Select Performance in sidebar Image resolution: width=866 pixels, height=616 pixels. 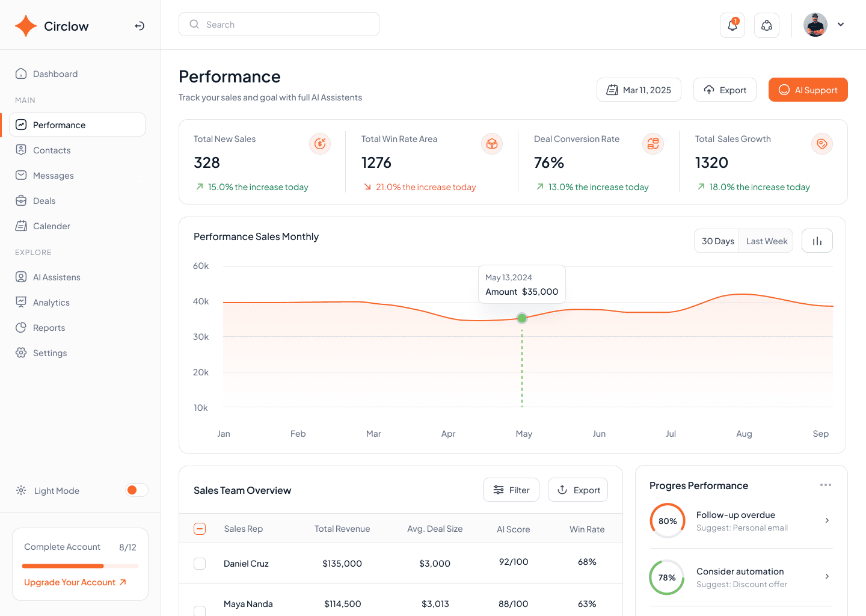click(x=78, y=125)
